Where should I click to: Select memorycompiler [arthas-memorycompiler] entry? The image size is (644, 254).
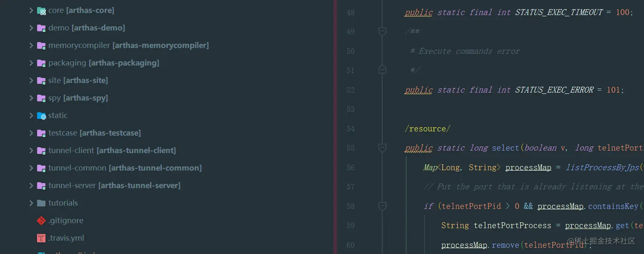click(129, 45)
